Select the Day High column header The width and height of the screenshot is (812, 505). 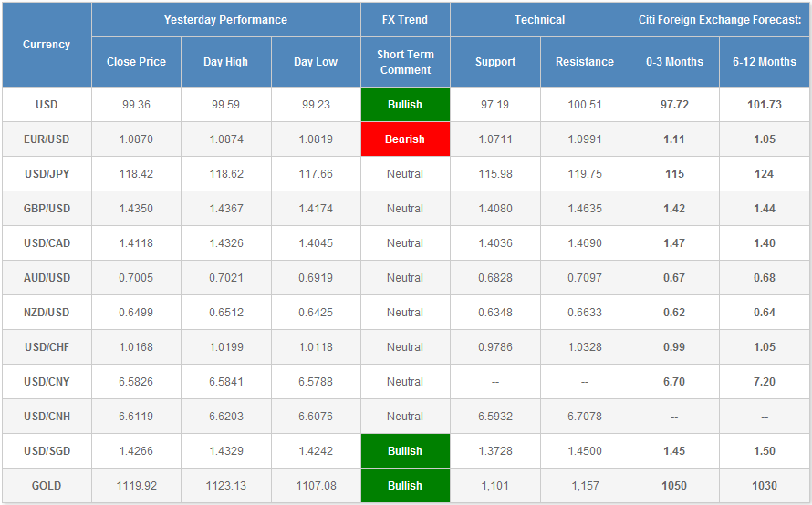point(225,62)
